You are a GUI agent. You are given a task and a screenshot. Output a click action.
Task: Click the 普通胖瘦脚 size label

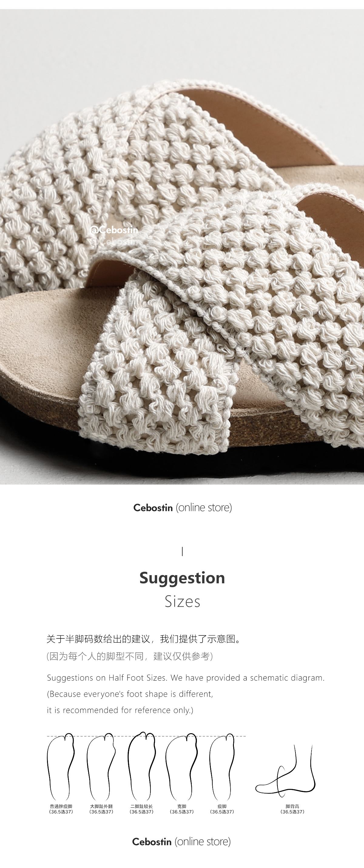click(61, 809)
